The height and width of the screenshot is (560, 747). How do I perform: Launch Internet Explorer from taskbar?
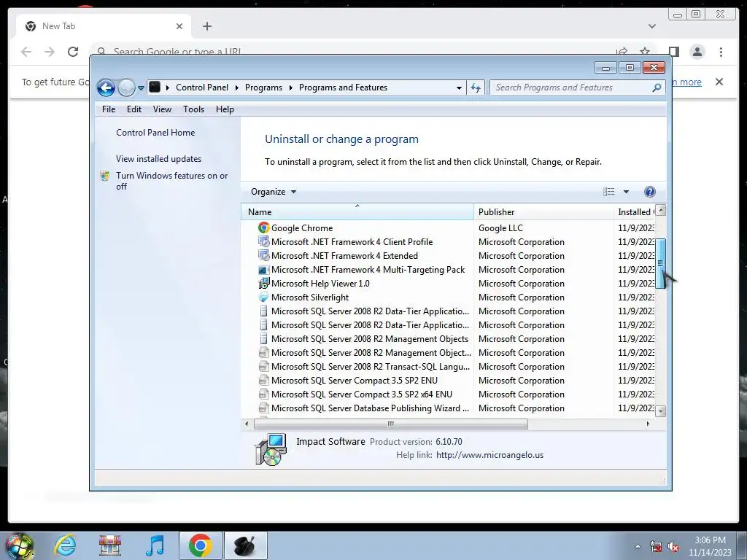tap(65, 545)
